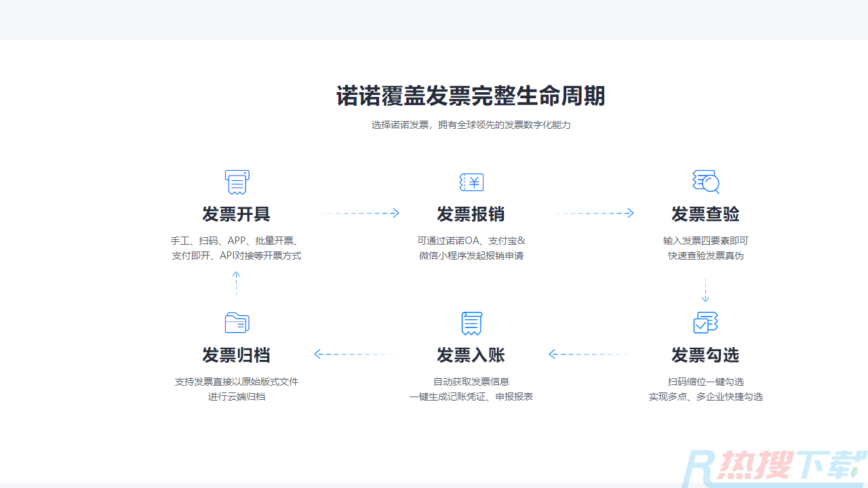868x488 pixels.
Task: Click text 输入发票四要素即可
Action: (706, 241)
